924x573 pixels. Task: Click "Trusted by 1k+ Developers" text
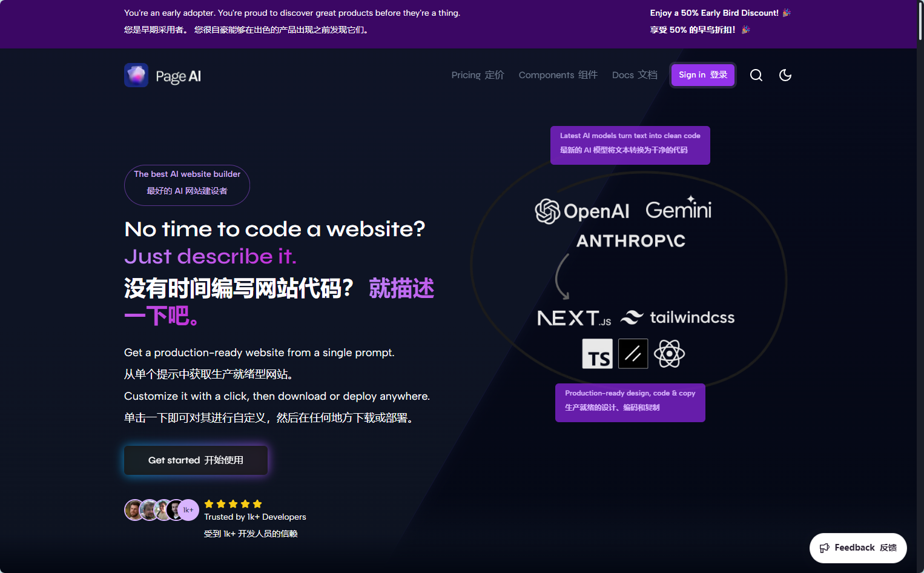pyautogui.click(x=255, y=517)
